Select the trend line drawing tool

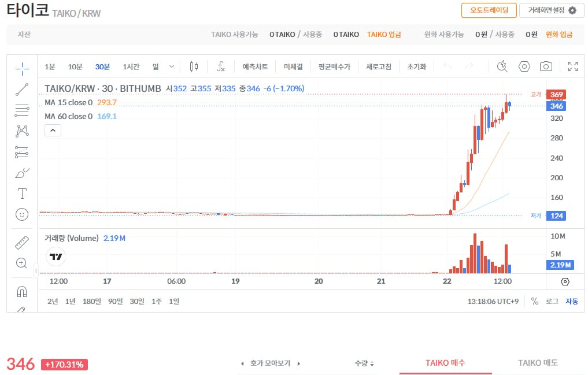pyautogui.click(x=22, y=90)
